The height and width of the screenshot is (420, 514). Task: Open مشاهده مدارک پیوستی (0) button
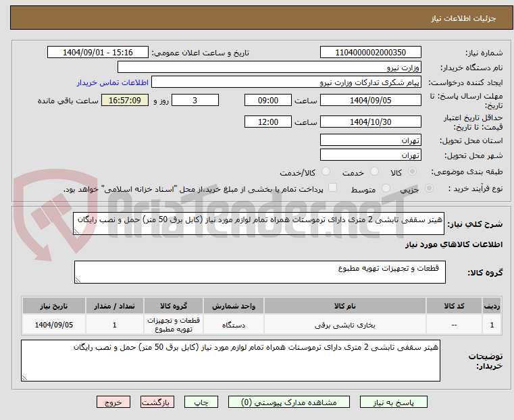(289, 402)
